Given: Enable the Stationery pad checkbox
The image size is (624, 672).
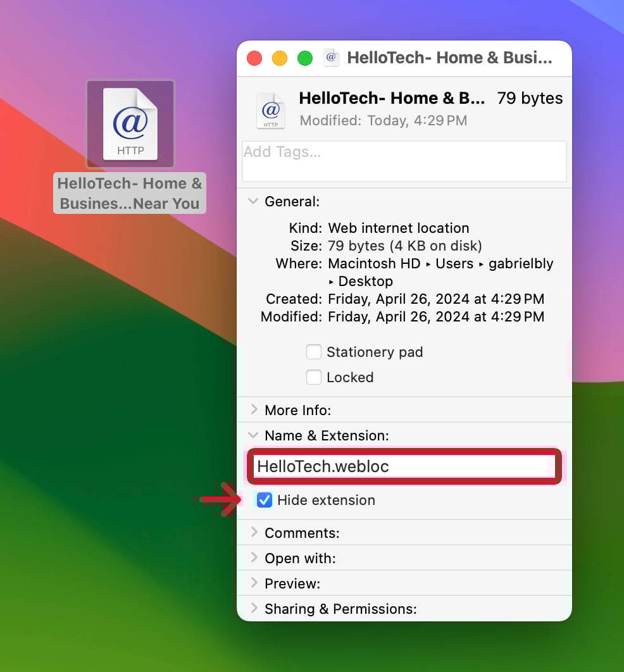Looking at the screenshot, I should click(x=314, y=352).
